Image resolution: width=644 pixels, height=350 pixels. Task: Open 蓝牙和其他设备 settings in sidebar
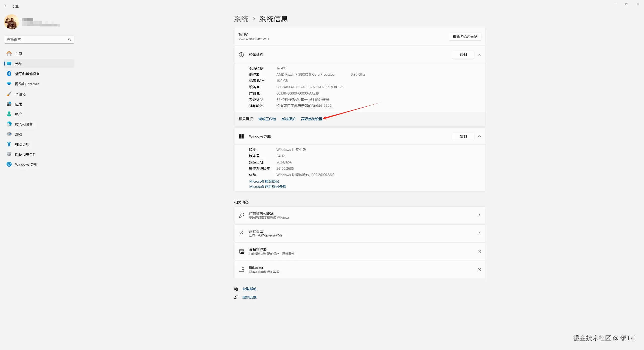(27, 74)
